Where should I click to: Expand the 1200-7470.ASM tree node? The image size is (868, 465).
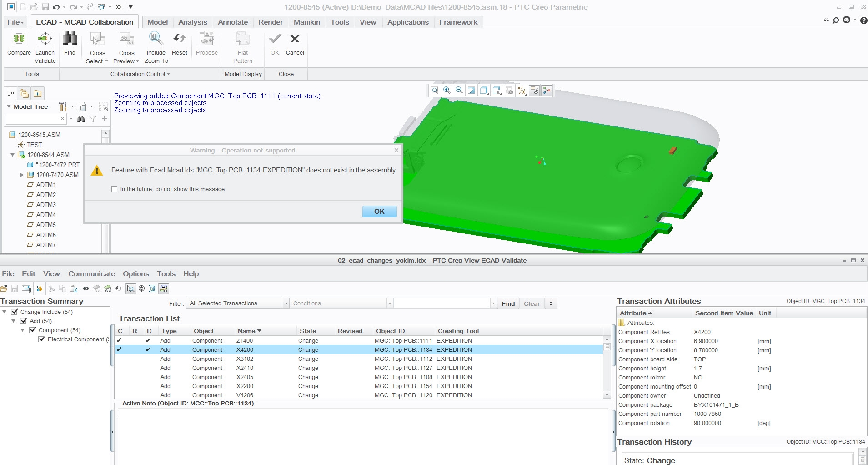tap(22, 175)
